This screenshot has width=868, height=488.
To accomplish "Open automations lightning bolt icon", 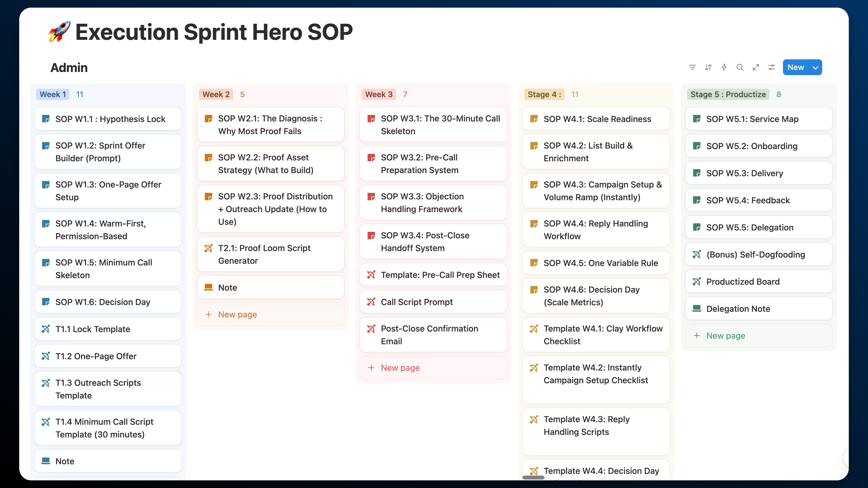I will (724, 67).
